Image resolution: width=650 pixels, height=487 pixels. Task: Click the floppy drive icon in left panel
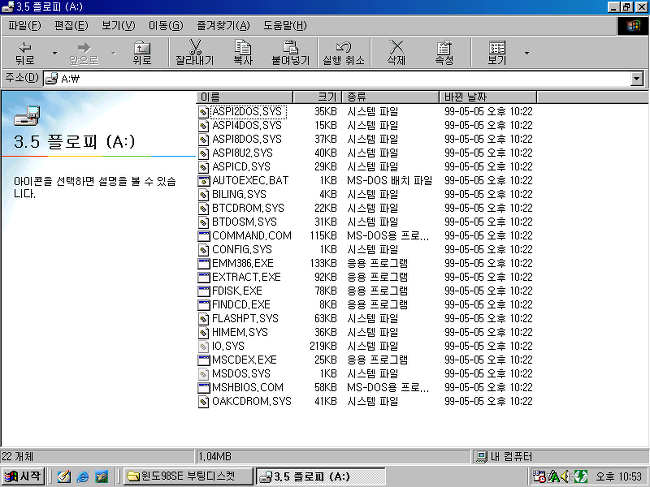27,116
